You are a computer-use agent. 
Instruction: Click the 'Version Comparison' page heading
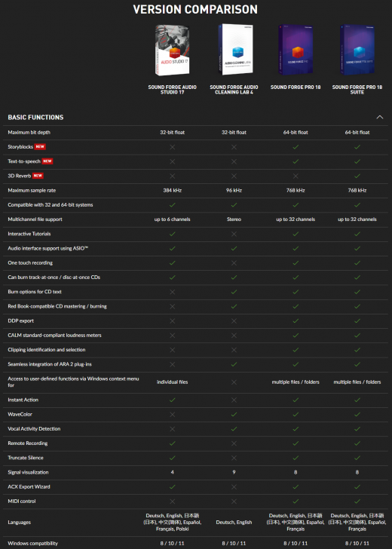195,10
